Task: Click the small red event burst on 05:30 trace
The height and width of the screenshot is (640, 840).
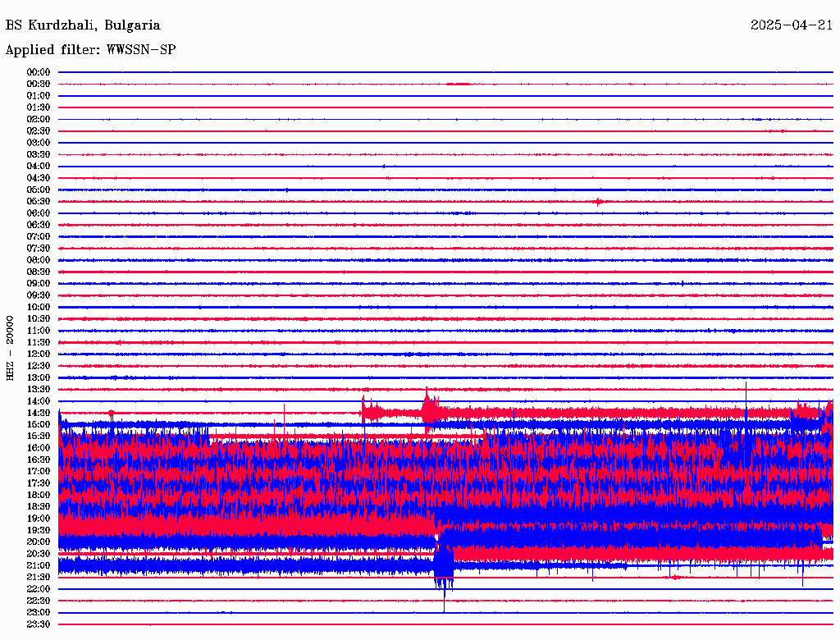Action: pyautogui.click(x=598, y=201)
